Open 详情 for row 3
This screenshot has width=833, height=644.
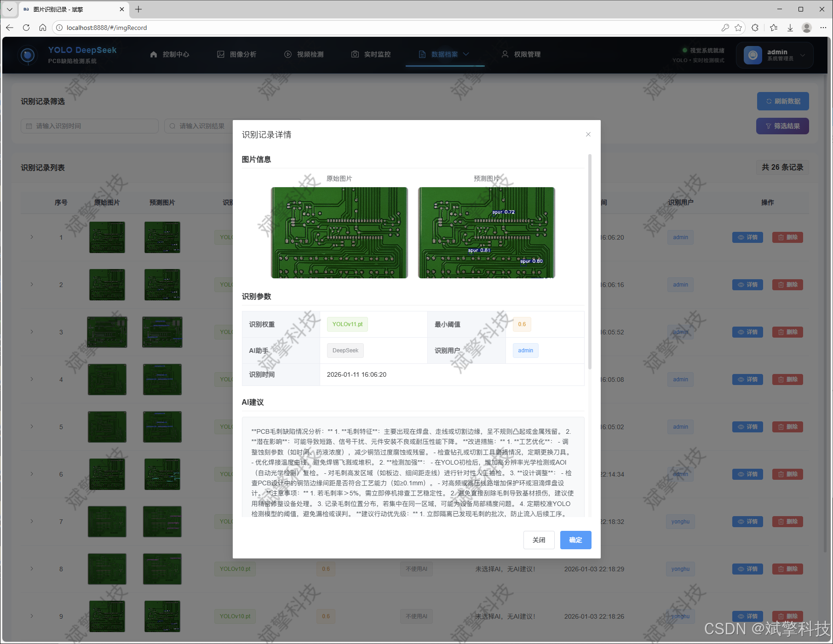747,332
